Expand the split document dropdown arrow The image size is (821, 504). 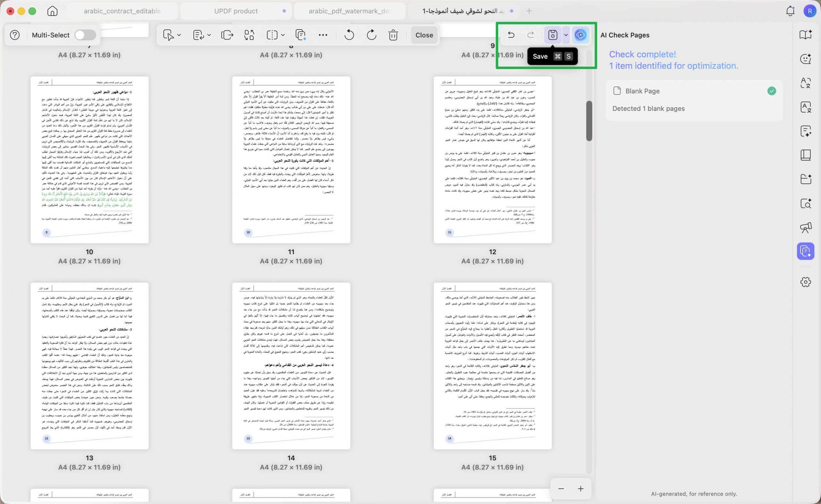(283, 35)
